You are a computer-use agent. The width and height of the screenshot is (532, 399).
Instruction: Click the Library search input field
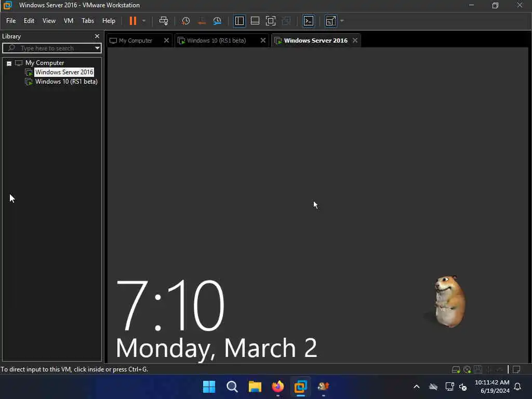tap(51, 48)
